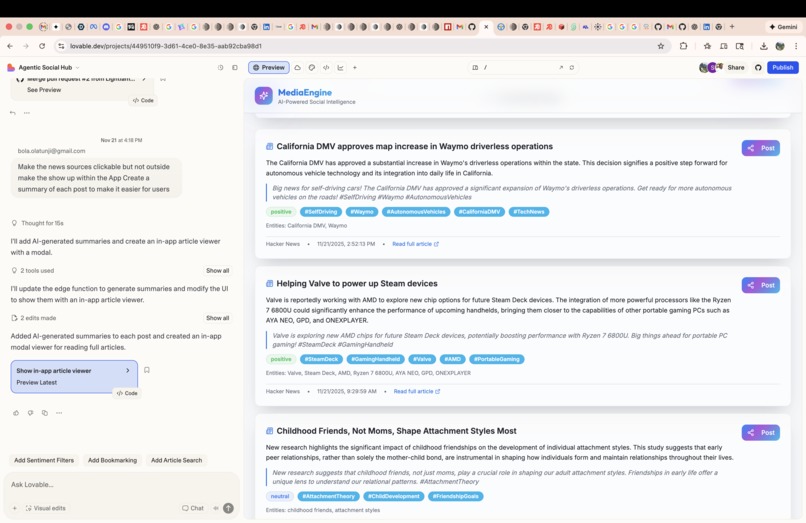Refresh the preview with reload icon
Viewport: 806px width, 523px height.
click(572, 67)
